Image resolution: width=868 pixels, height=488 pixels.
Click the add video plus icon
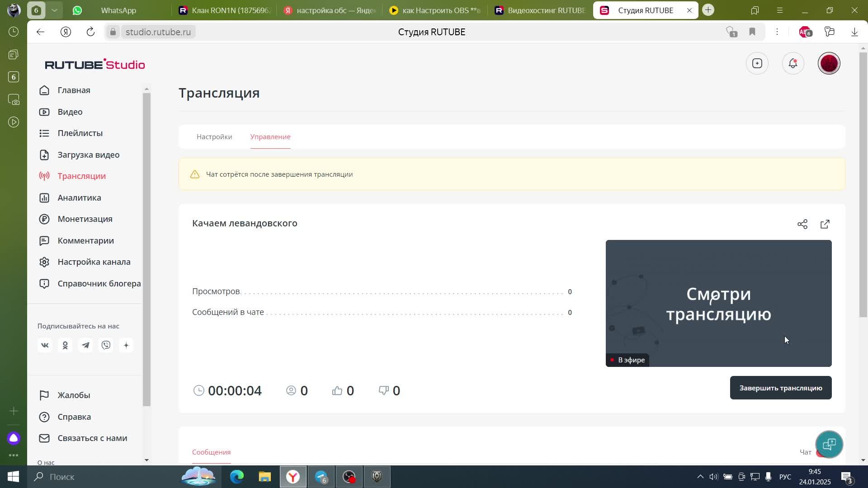click(757, 64)
